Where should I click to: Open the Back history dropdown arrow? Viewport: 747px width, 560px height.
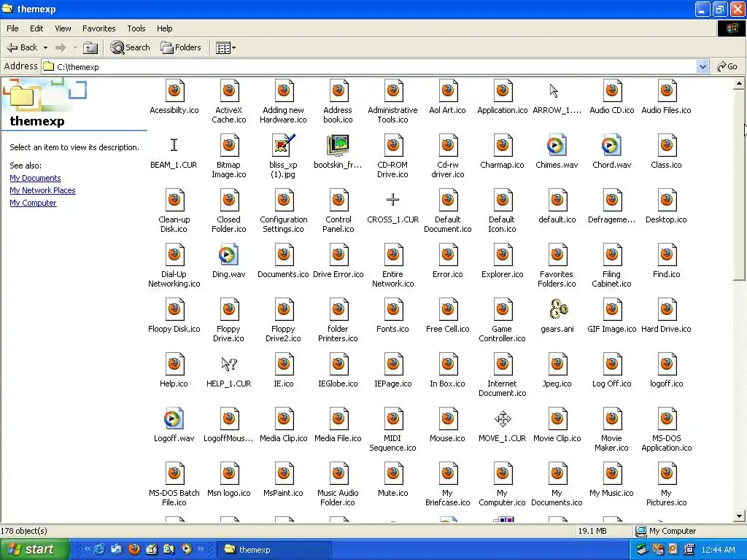pos(46,47)
